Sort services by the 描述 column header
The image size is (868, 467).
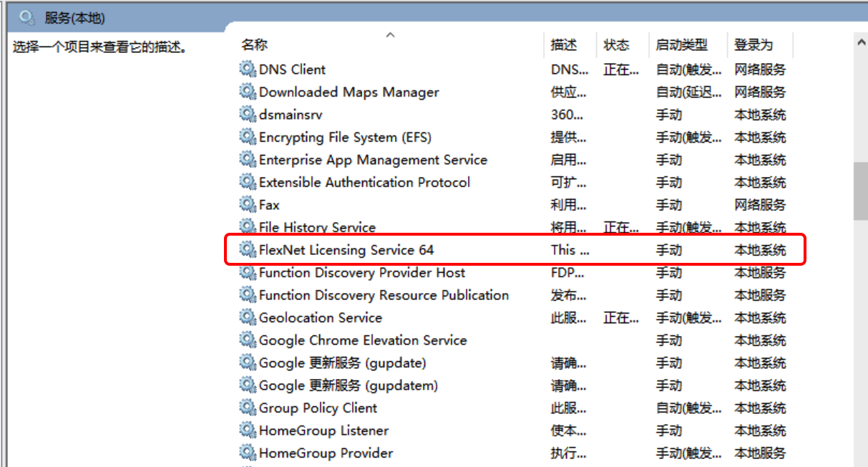pyautogui.click(x=564, y=44)
